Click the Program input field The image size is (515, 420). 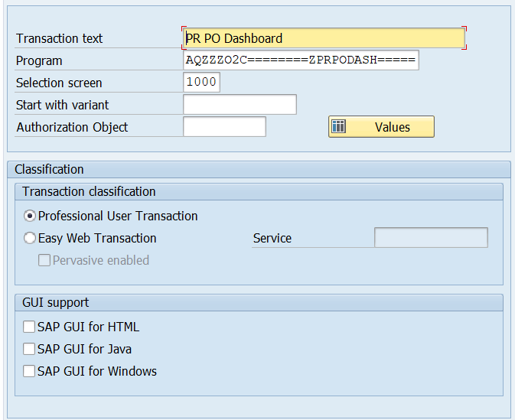[301, 60]
